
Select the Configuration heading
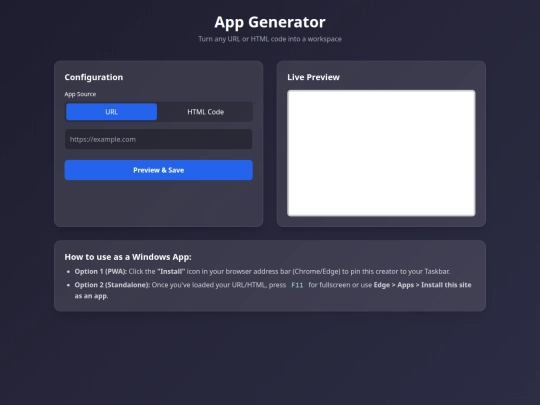tap(94, 77)
